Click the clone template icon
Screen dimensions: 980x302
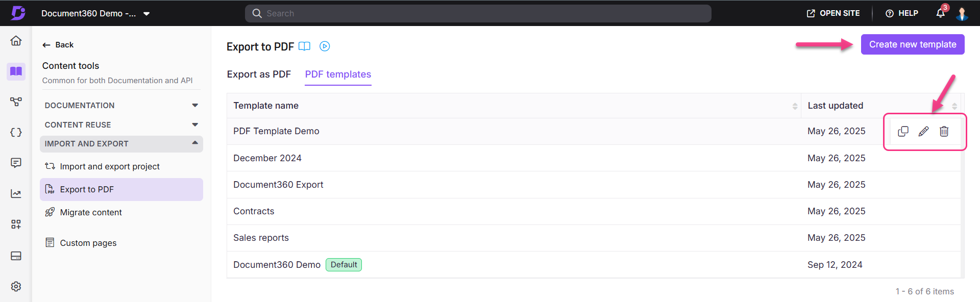click(x=903, y=132)
